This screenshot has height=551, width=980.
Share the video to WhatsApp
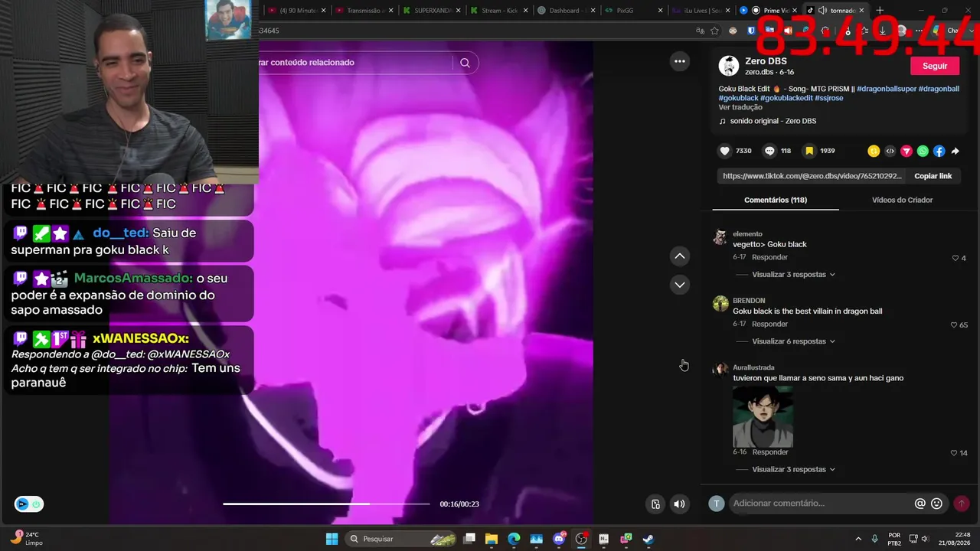click(x=923, y=152)
